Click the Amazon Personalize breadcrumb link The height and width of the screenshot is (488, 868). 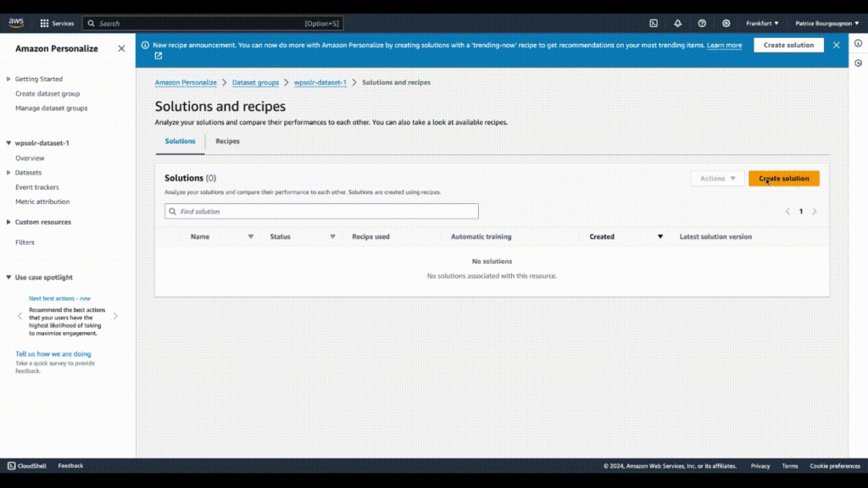[186, 82]
